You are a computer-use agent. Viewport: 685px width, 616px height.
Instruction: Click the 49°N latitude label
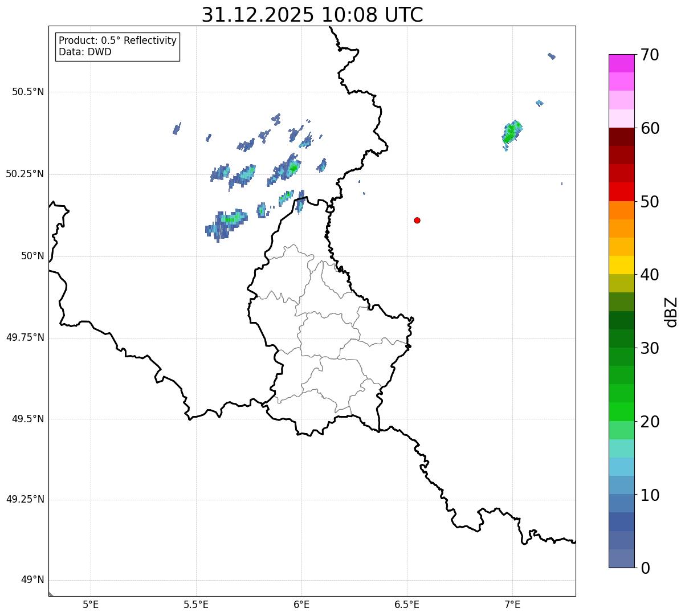(32, 580)
